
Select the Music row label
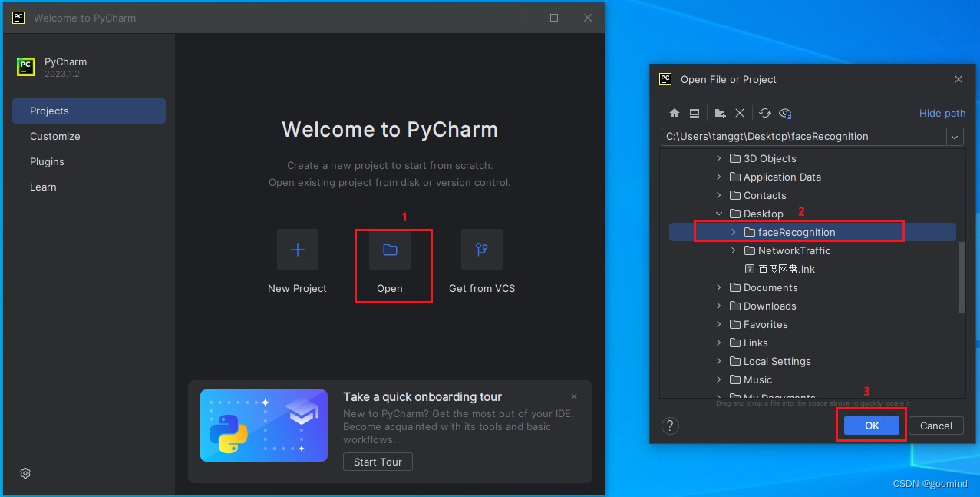pyautogui.click(x=758, y=379)
